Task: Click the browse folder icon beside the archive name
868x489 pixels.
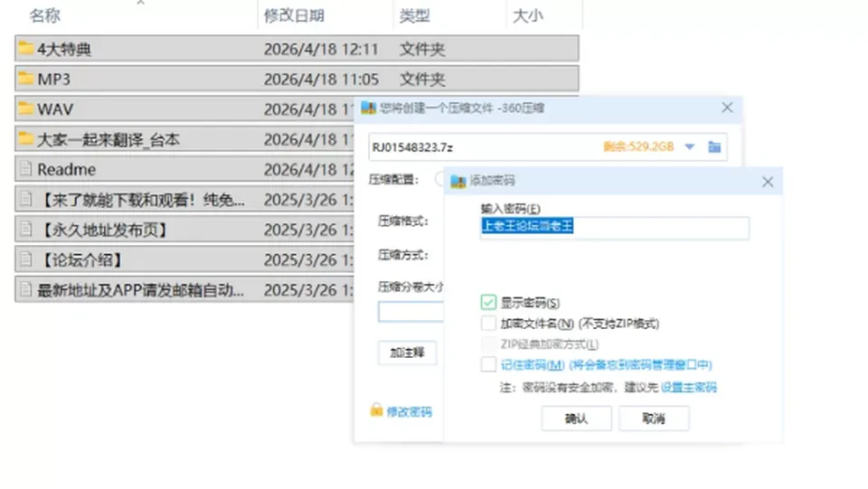Action: coord(714,147)
